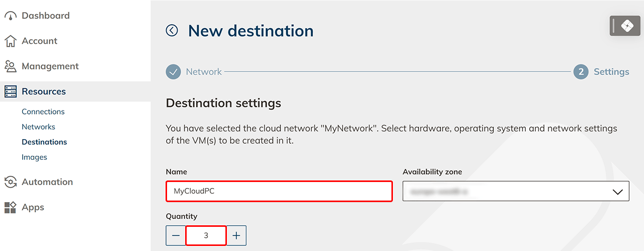Click the Resources server icon
The width and height of the screenshot is (644, 251).
tap(11, 92)
